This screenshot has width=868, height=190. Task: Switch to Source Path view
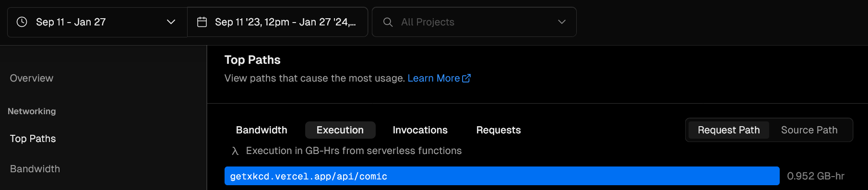tap(809, 130)
